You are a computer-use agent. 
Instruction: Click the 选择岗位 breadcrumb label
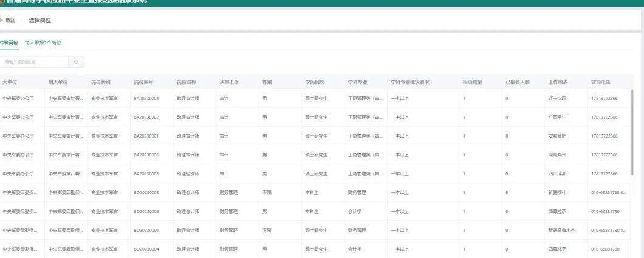point(40,21)
